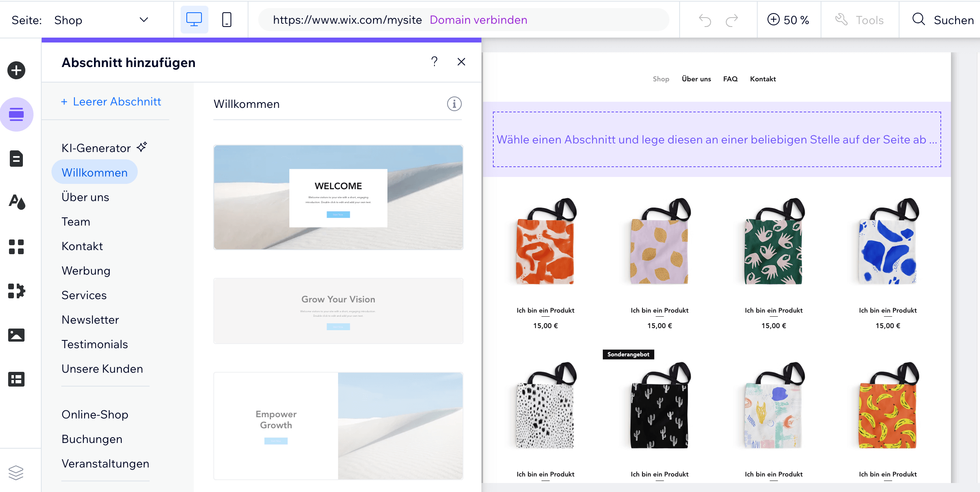Viewport: 980px width, 492px height.
Task: Select the Services category
Action: click(84, 295)
